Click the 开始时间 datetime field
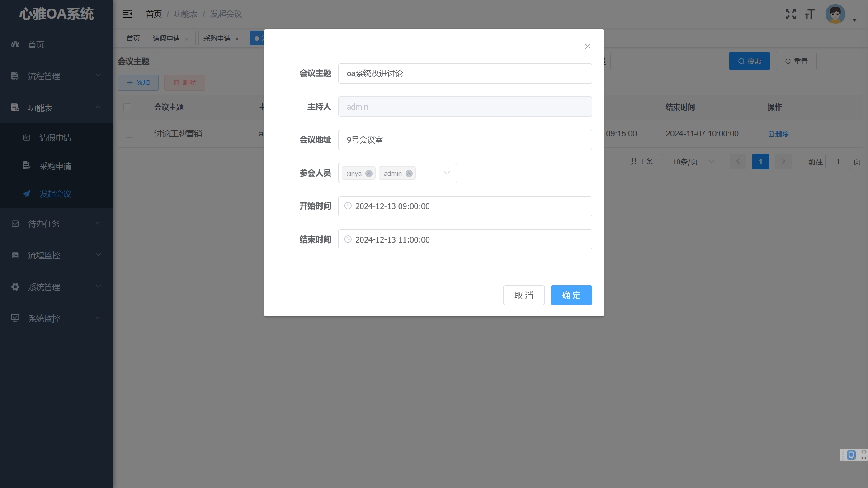 tap(465, 206)
